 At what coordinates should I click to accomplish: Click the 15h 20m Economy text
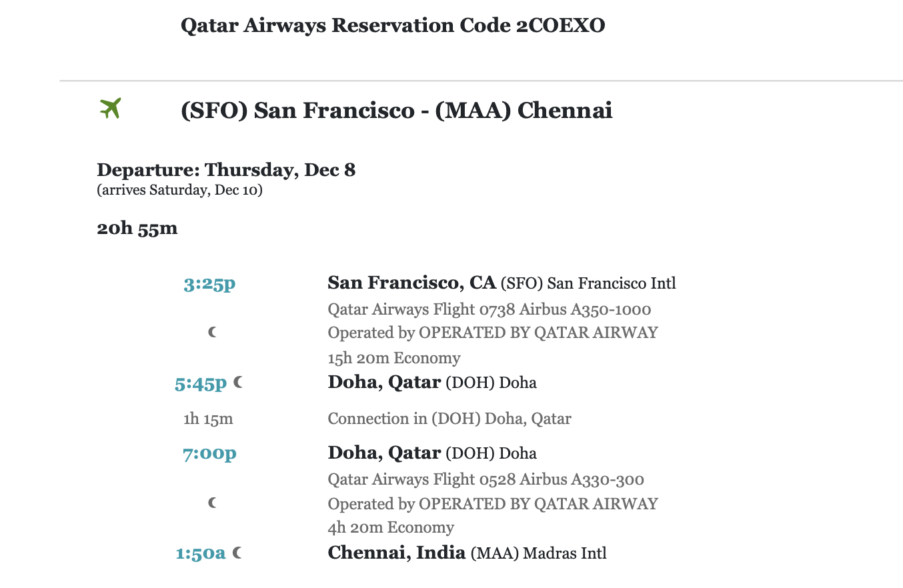(393, 358)
